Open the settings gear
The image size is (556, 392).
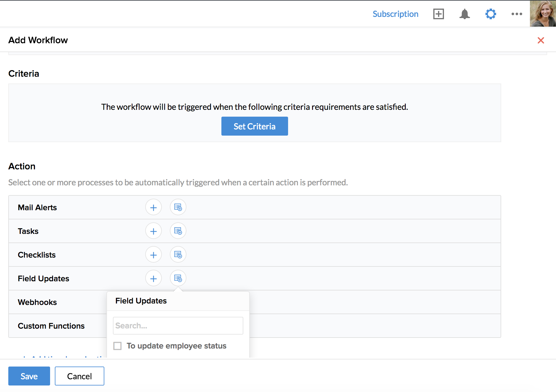tap(491, 14)
